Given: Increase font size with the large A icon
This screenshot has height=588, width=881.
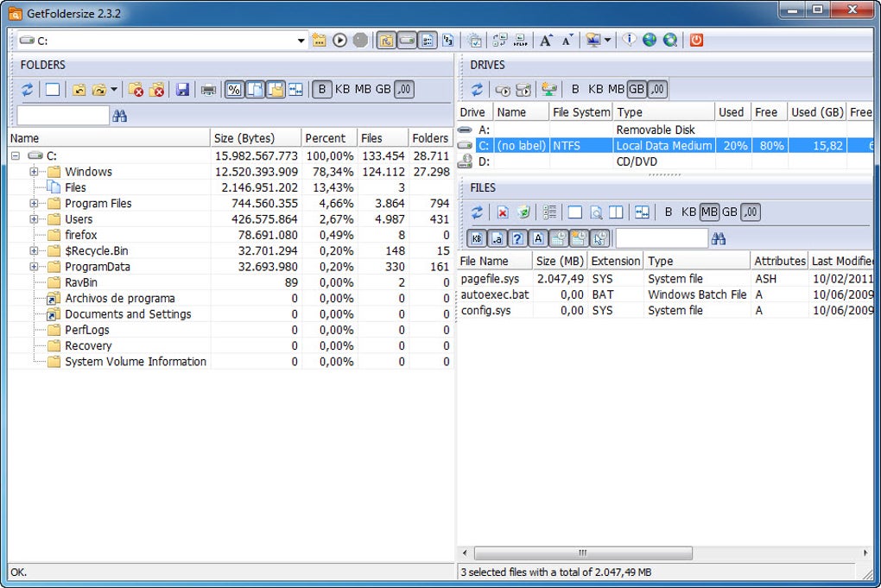Looking at the screenshot, I should click(x=546, y=41).
